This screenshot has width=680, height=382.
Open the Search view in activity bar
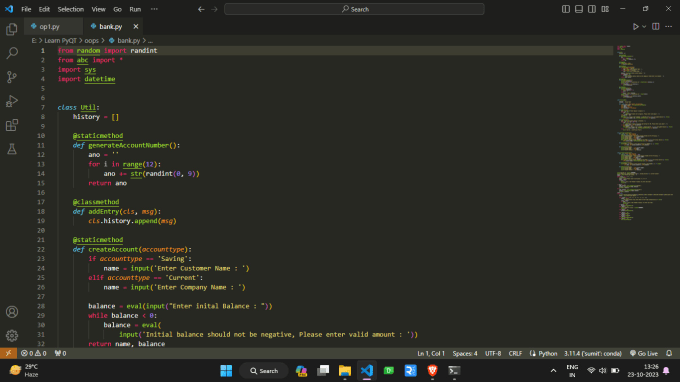(12, 53)
